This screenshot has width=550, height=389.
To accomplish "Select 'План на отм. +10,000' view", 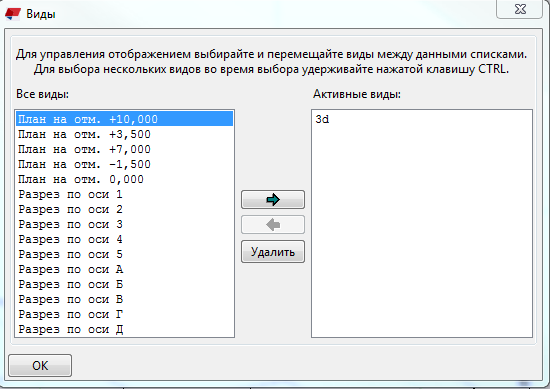I will [x=125, y=119].
